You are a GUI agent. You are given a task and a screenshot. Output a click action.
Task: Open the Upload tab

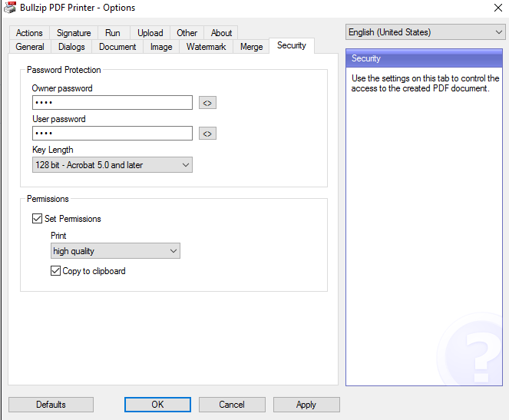(x=150, y=33)
